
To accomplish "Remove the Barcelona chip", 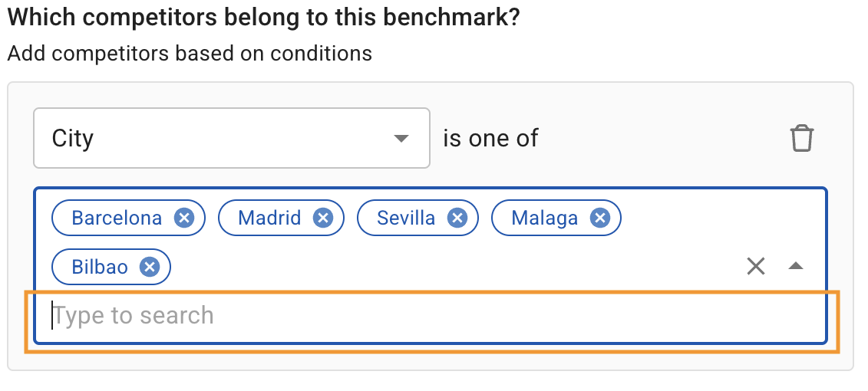I will [183, 219].
